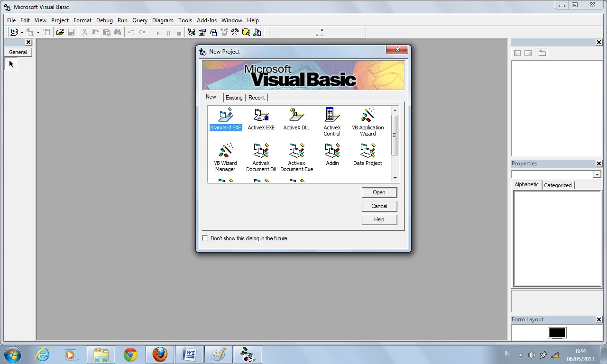The image size is (607, 364).
Task: Click the Cut scissors icon
Action: (84, 32)
